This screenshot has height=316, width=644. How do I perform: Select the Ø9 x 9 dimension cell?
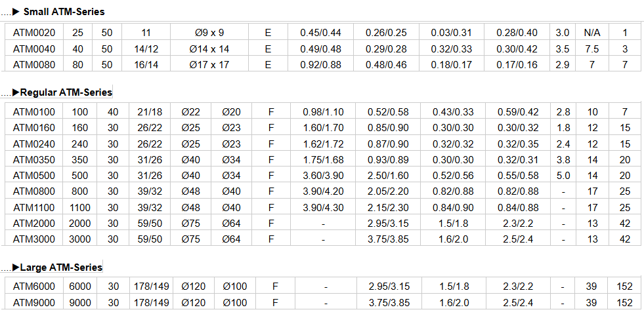click(x=209, y=32)
